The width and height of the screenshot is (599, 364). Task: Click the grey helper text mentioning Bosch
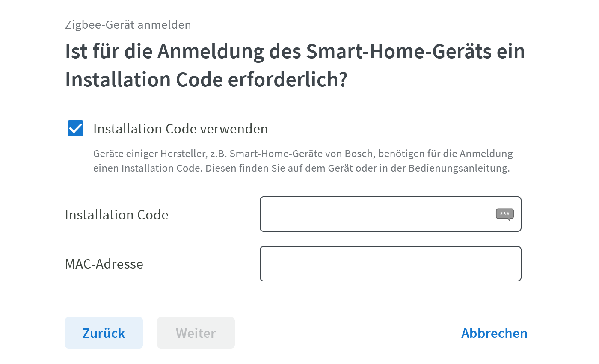tap(302, 161)
